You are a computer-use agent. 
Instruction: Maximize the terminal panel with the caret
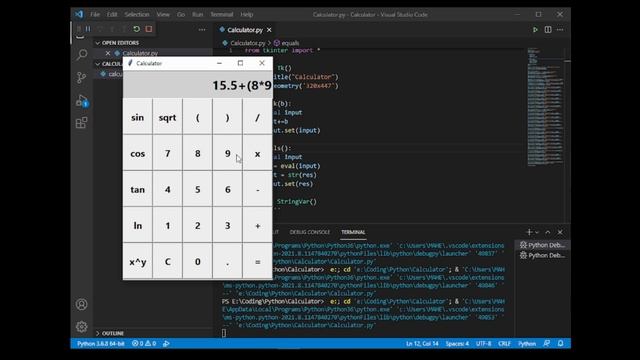[548, 232]
